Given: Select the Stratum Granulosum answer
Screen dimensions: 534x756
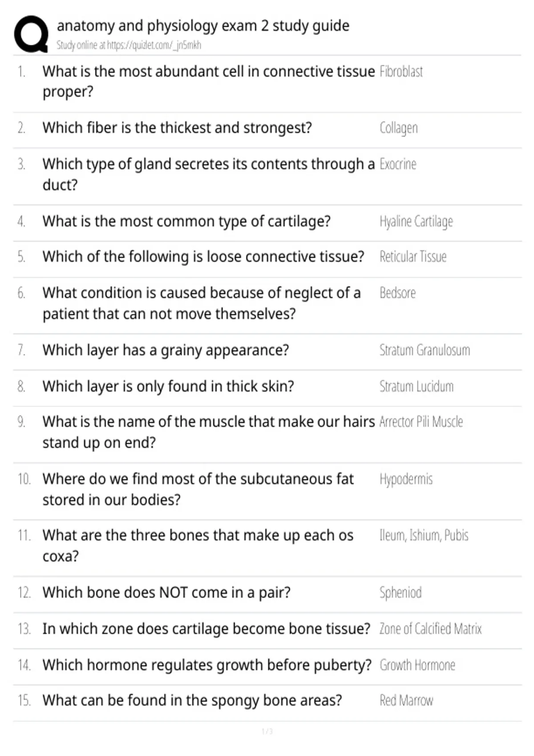Looking at the screenshot, I should click(425, 350).
